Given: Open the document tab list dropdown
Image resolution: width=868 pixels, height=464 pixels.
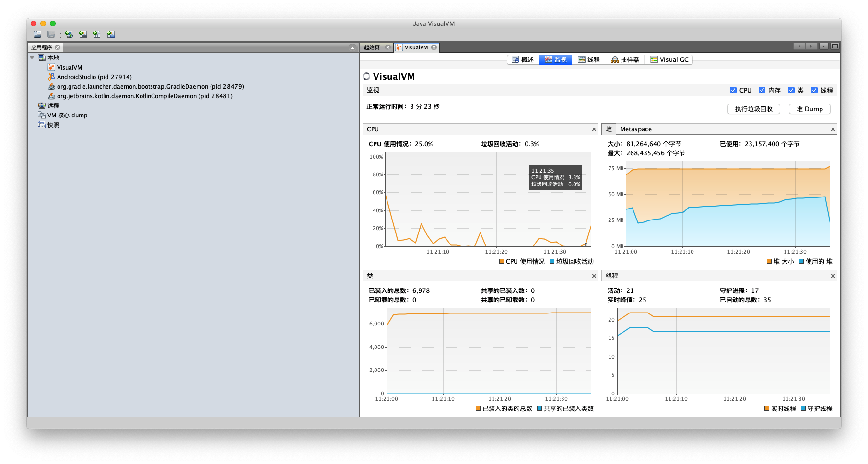Looking at the screenshot, I should 824,46.
